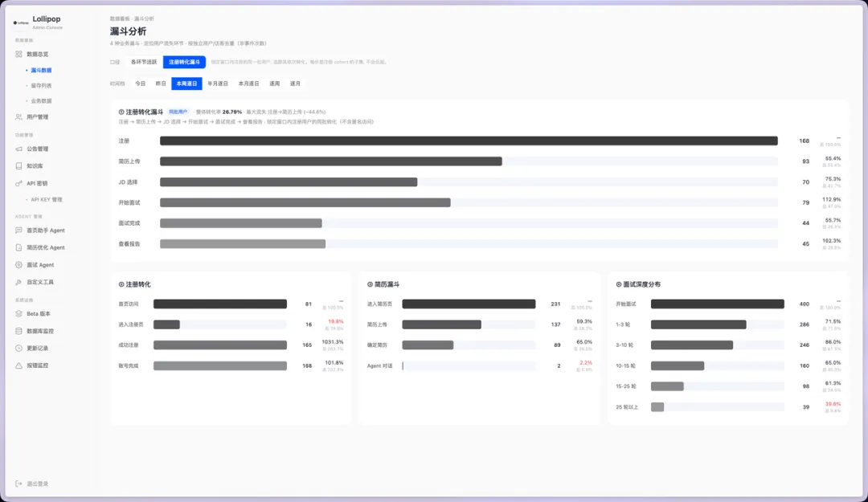
Task: Click the 1-3 轮 row label
Action: pyautogui.click(x=623, y=324)
